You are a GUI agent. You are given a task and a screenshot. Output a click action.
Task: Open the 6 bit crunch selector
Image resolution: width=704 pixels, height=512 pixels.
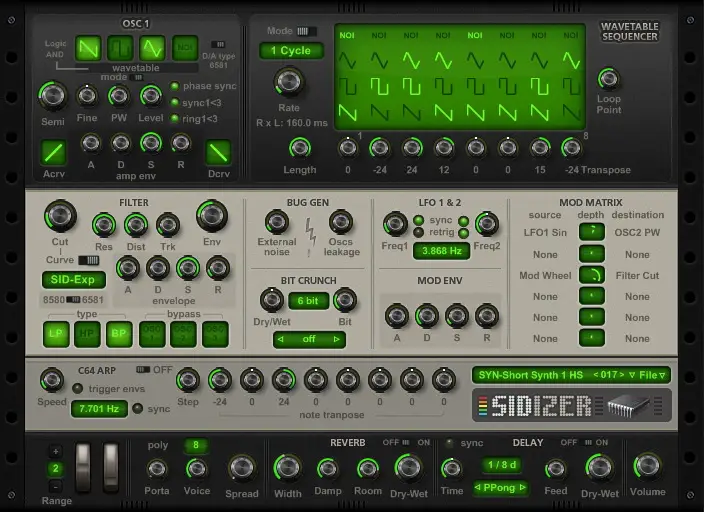308,301
